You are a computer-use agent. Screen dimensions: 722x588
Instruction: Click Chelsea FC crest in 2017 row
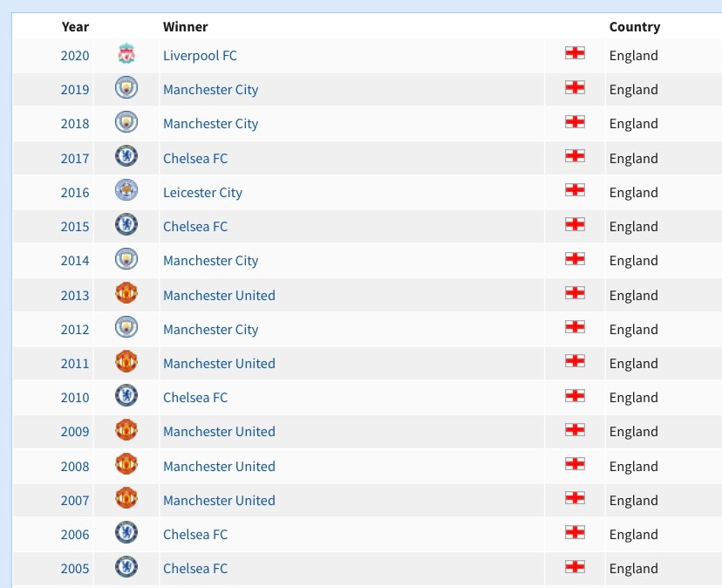click(126, 158)
